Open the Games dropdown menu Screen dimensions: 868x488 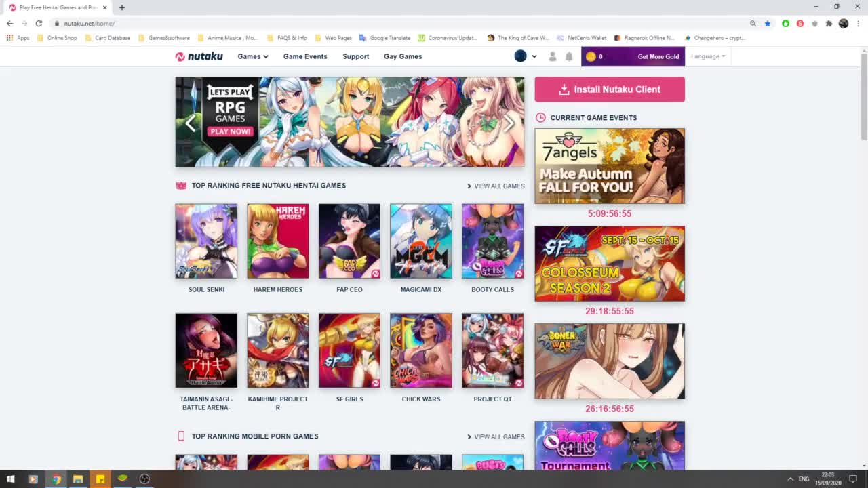tap(253, 56)
